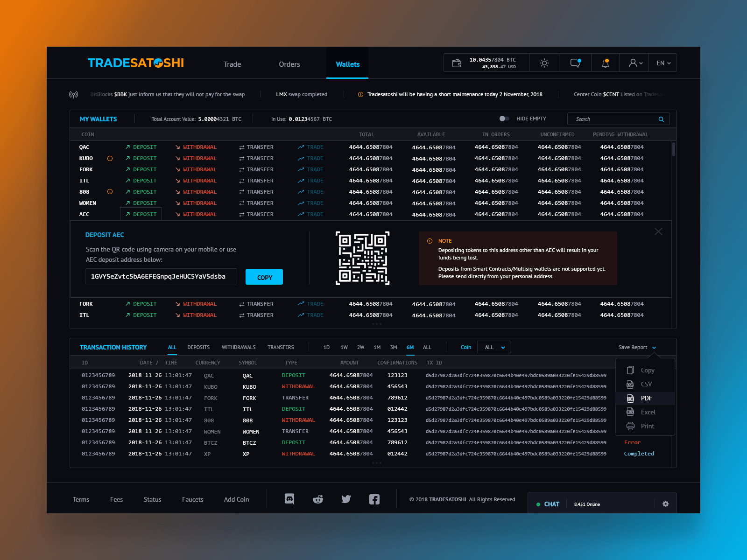This screenshot has width=747, height=560.
Task: Click Deposit for QAC coin
Action: [x=141, y=147]
